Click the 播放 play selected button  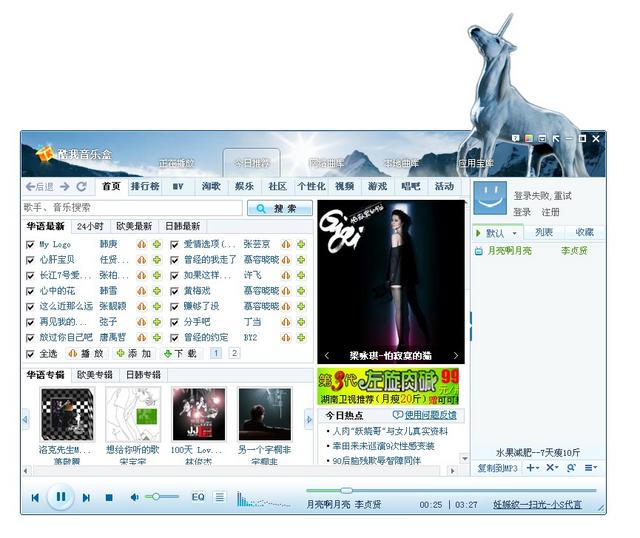(86, 353)
